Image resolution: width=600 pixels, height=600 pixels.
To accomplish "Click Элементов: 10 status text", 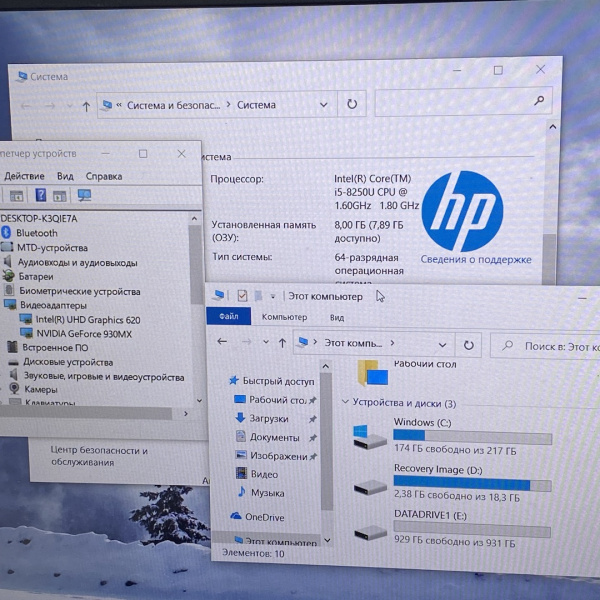I will [x=253, y=553].
